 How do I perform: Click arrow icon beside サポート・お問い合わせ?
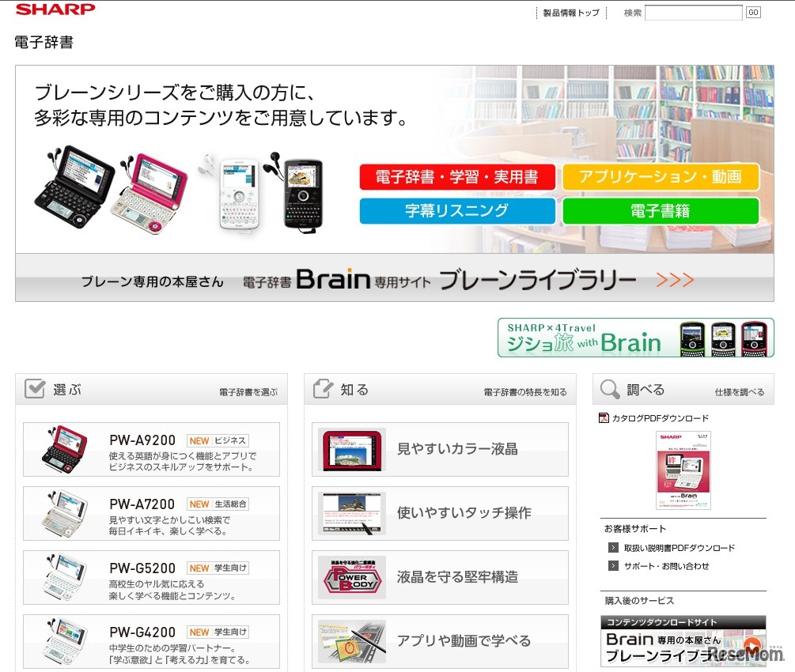pos(613,565)
